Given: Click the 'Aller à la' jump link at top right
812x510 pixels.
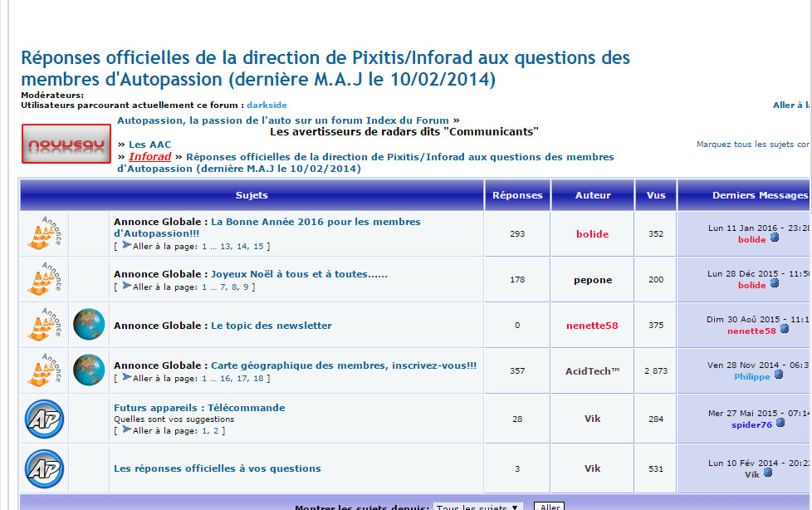Looking at the screenshot, I should 791,105.
